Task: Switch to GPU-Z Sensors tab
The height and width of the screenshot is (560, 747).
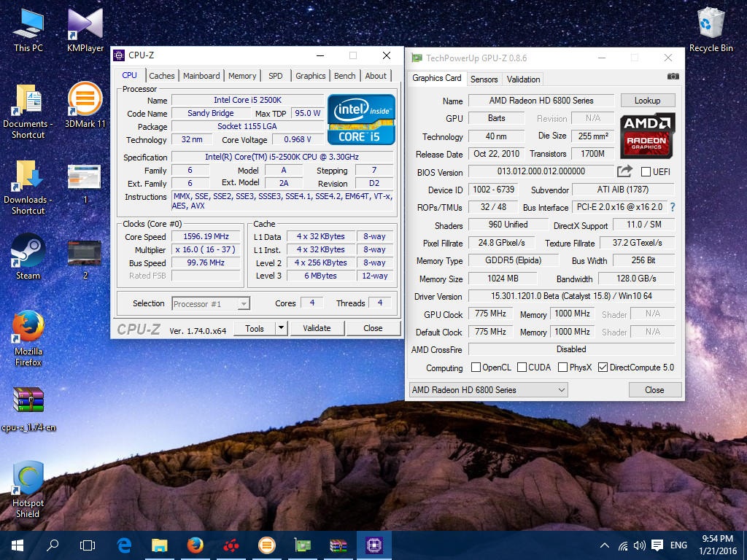Action: tap(484, 79)
